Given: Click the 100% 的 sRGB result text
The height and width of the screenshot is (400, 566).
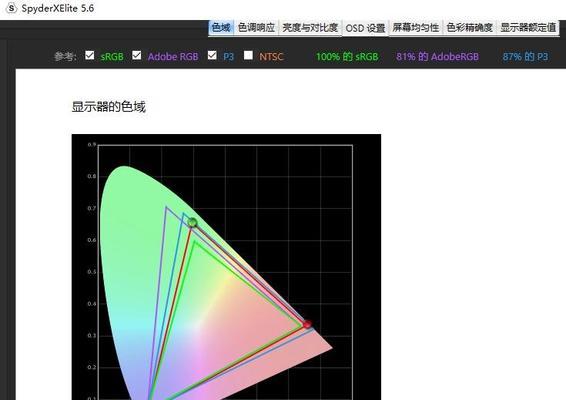Looking at the screenshot, I should [x=347, y=57].
